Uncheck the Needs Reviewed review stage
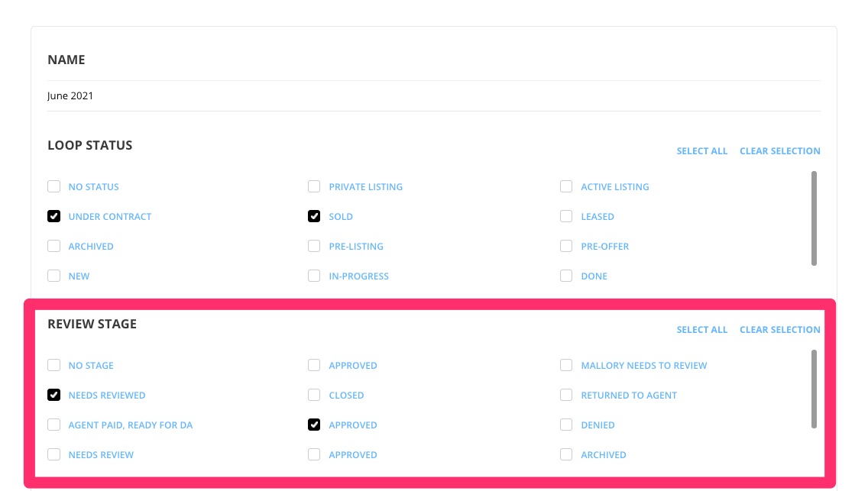The image size is (868, 491). coord(54,396)
